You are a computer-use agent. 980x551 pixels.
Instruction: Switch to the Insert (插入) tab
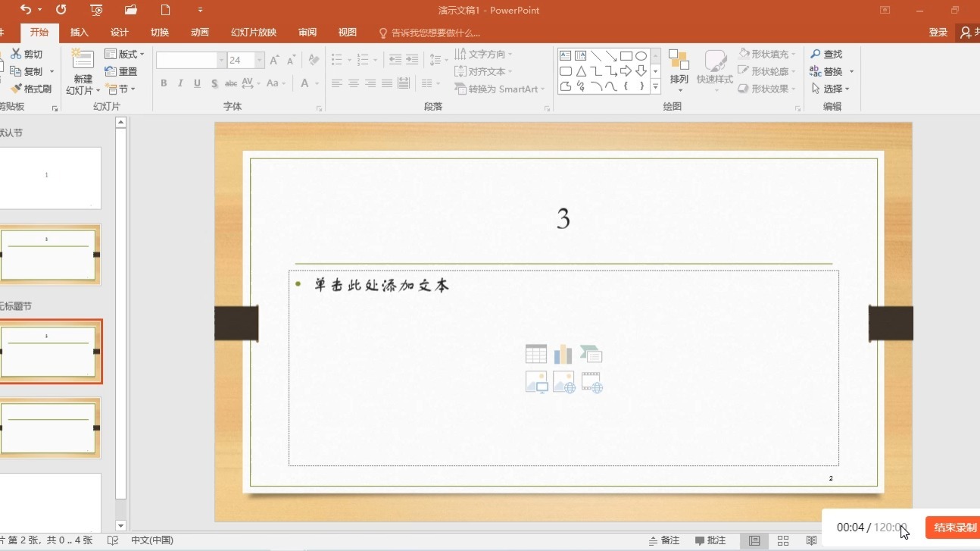[x=80, y=33]
